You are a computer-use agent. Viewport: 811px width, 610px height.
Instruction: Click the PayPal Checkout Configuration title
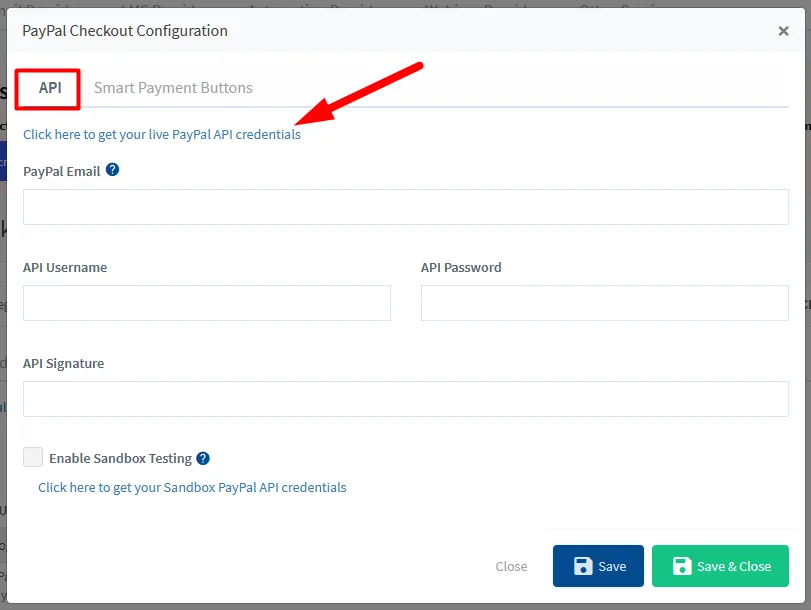pyautogui.click(x=125, y=31)
